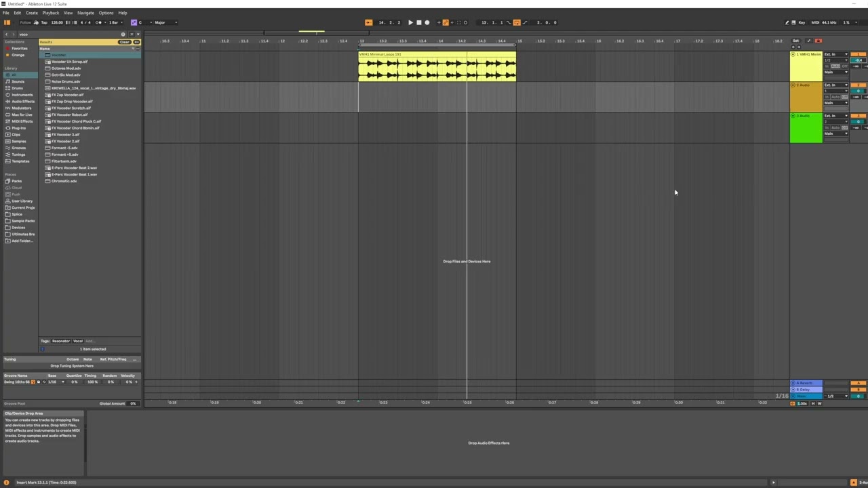Viewport: 868px width, 488px height.
Task: Select Orange collection
Action: coord(18,55)
